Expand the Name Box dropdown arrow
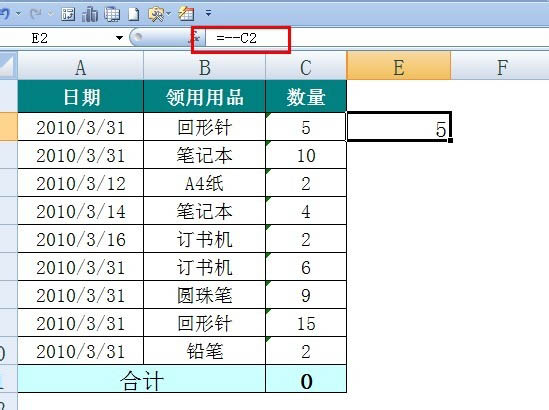549x410 pixels. pyautogui.click(x=119, y=38)
